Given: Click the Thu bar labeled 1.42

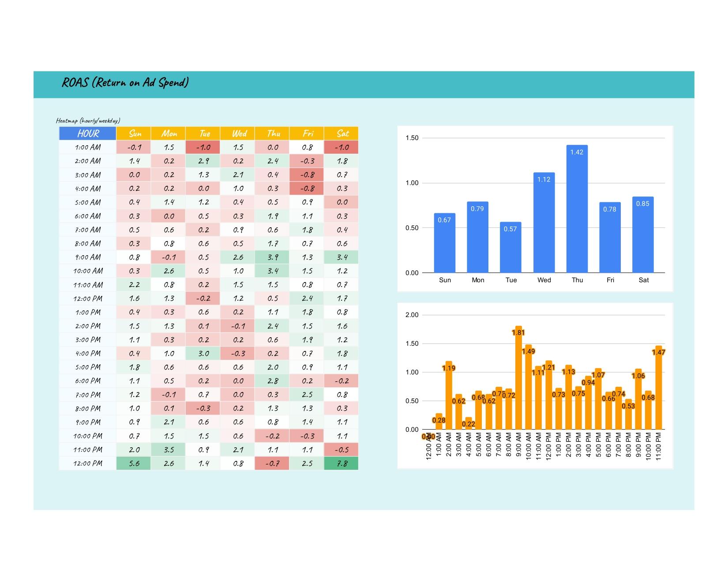Looking at the screenshot, I should (577, 209).
